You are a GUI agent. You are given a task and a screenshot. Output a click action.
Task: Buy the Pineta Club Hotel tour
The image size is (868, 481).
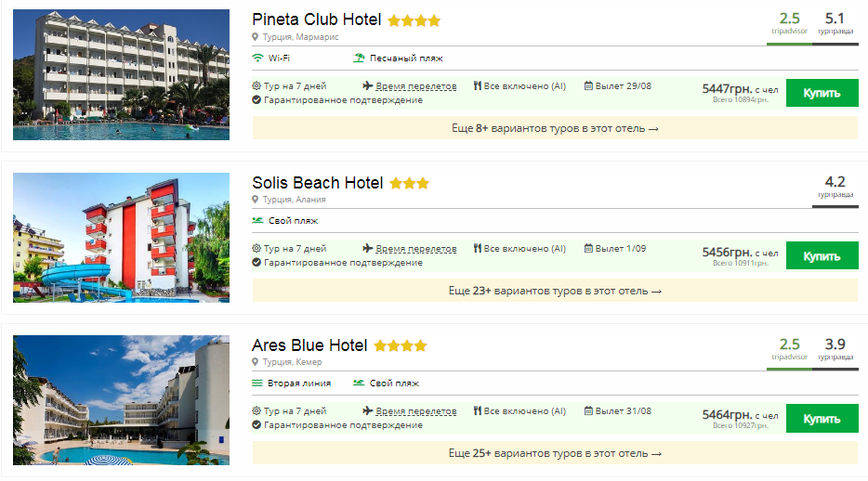point(822,93)
